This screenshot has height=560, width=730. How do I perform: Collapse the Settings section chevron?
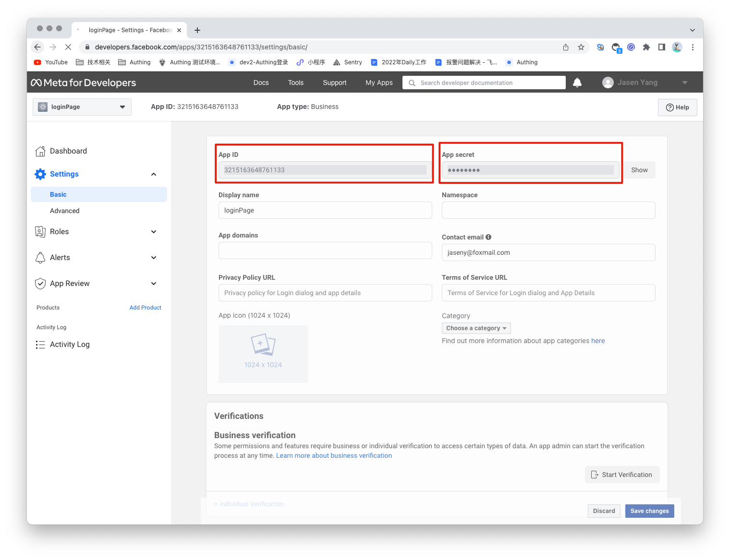154,174
